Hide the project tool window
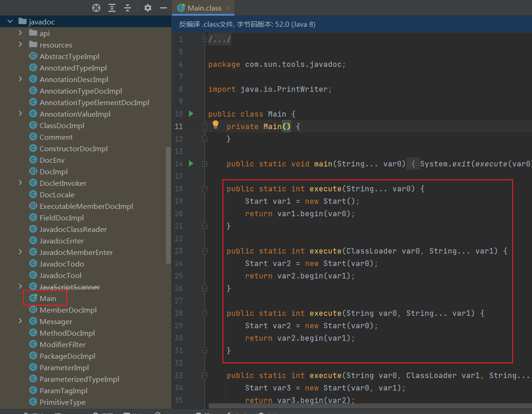 [x=163, y=8]
